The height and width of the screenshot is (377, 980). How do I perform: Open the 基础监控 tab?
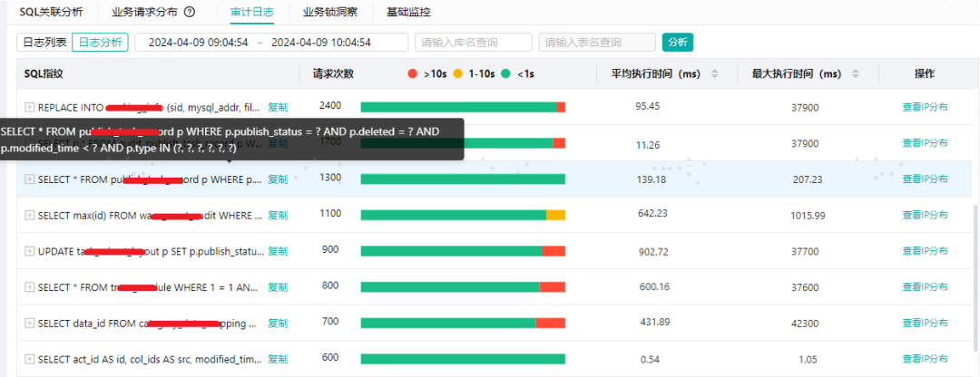click(408, 12)
